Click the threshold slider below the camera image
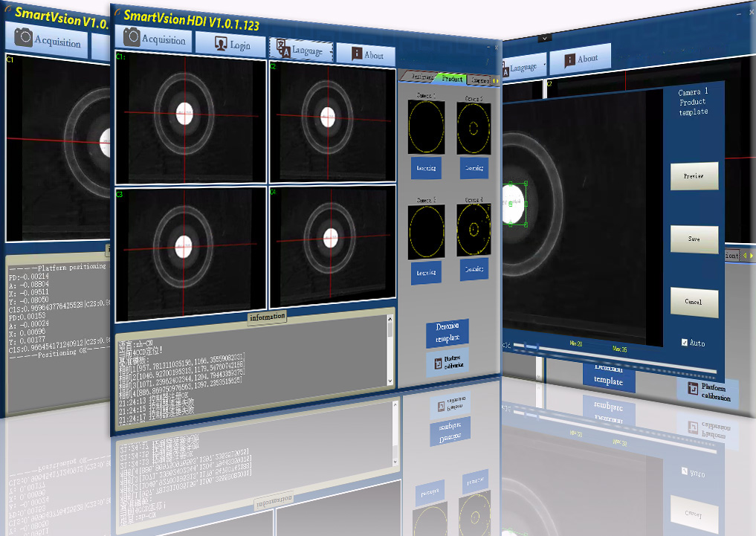Image resolution: width=756 pixels, height=536 pixels. click(x=529, y=346)
